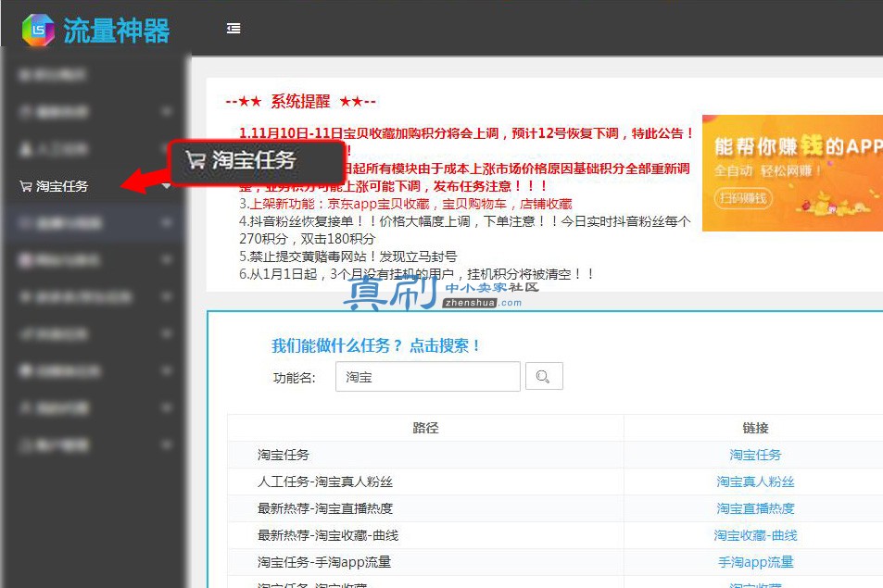Viewport: 883px width, 588px height.
Task: Click the 流量神器 colorful logo icon
Action: 38,30
